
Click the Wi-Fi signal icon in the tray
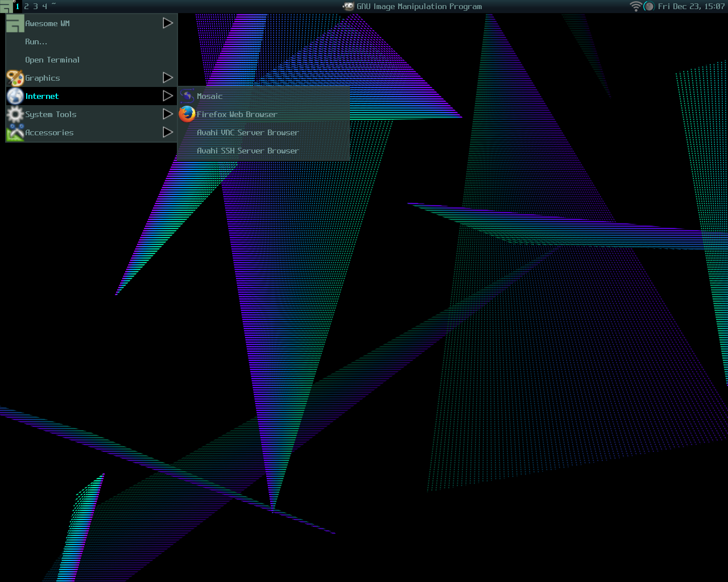pyautogui.click(x=636, y=6)
